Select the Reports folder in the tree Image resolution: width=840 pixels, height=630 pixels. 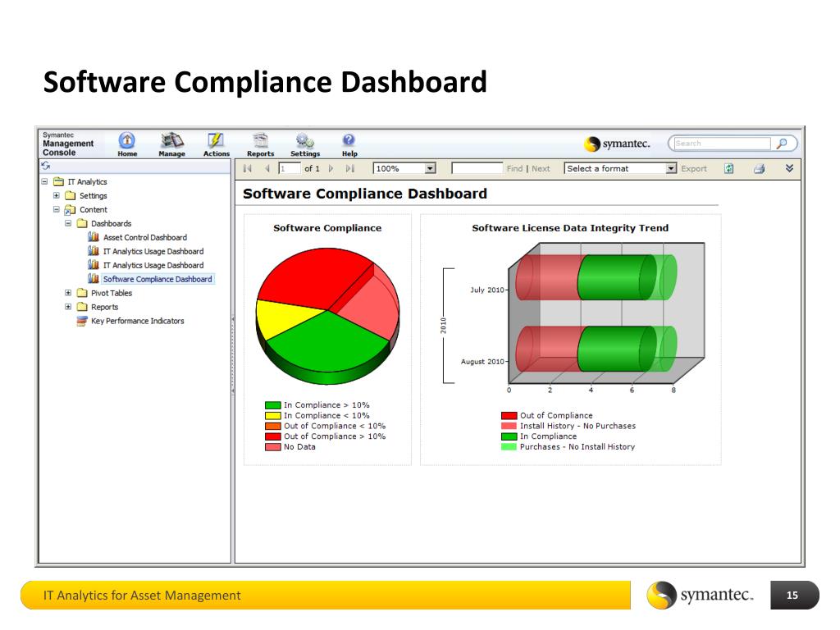point(104,307)
